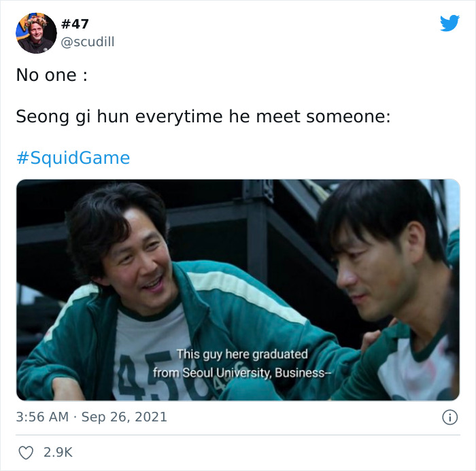
Task: Click the 2.9K likes count
Action: click(58, 452)
